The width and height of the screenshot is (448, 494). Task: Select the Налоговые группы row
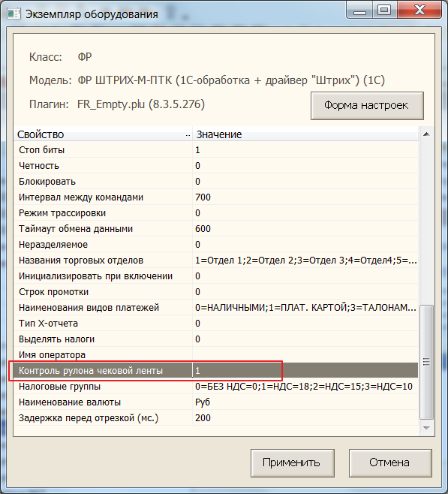(x=216, y=386)
